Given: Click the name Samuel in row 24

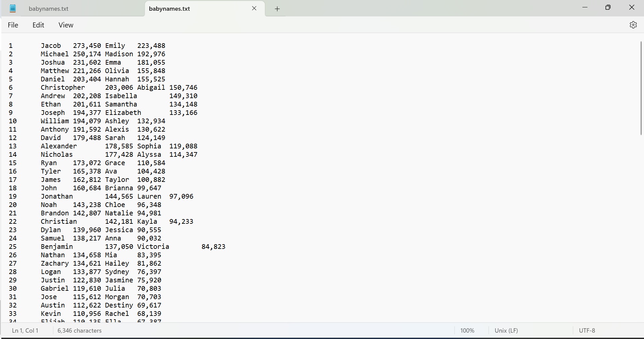Looking at the screenshot, I should tap(53, 238).
